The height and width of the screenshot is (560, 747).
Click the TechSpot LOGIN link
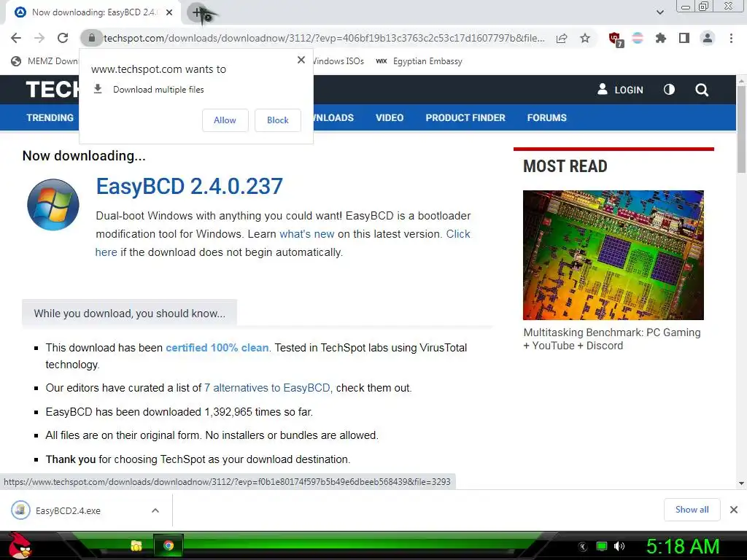point(620,90)
